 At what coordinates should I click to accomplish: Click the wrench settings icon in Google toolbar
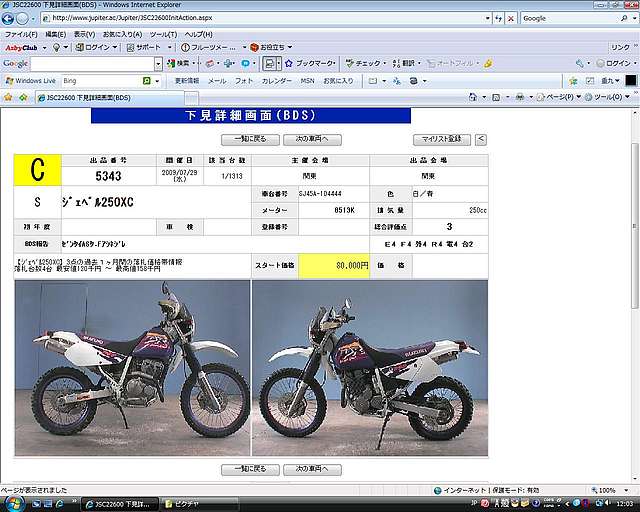tap(580, 63)
